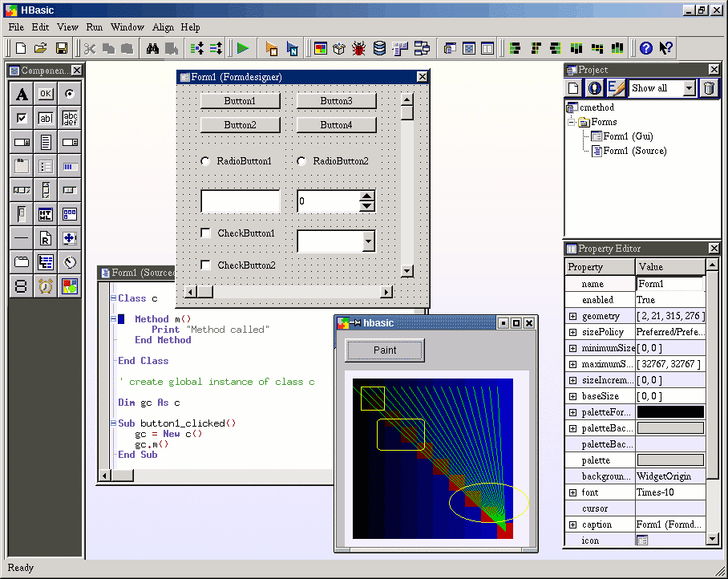The height and width of the screenshot is (579, 728).
Task: Select RadioButton1 on the form
Action: point(206,161)
